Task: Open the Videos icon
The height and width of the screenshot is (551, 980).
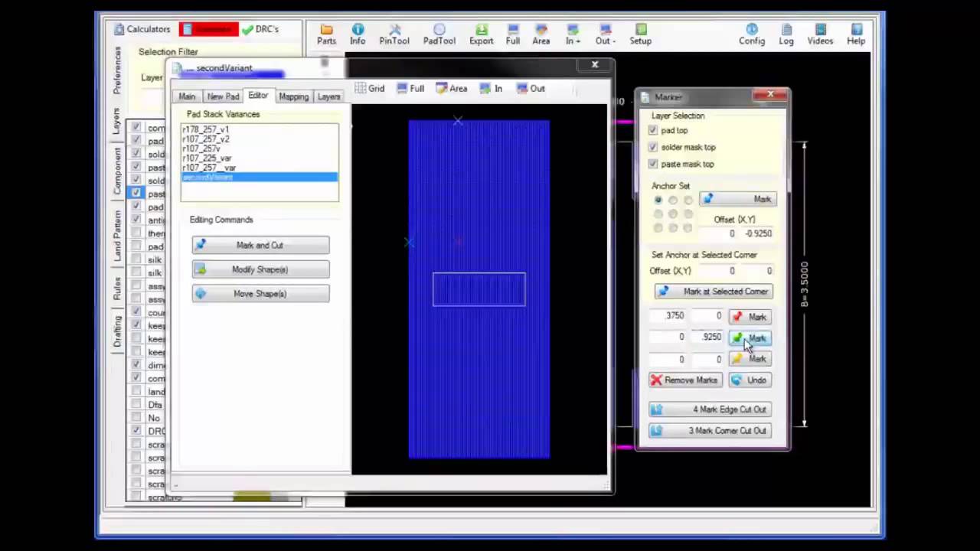Action: coord(820,34)
